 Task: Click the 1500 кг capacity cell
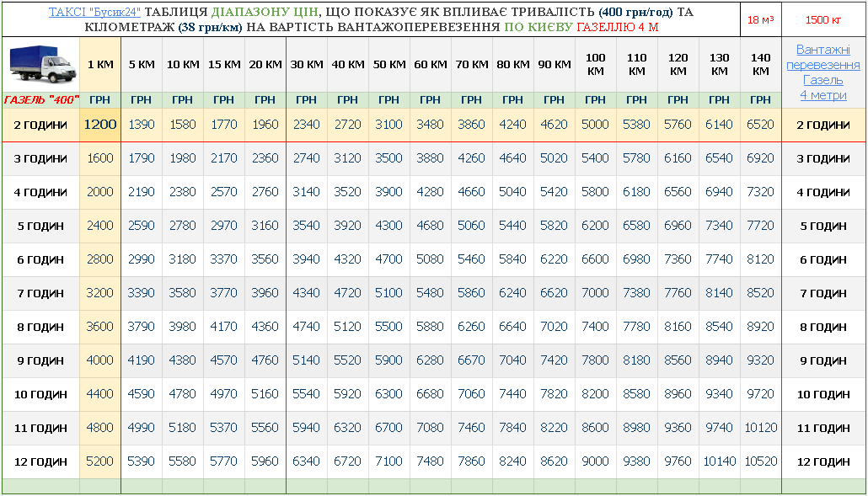point(823,19)
